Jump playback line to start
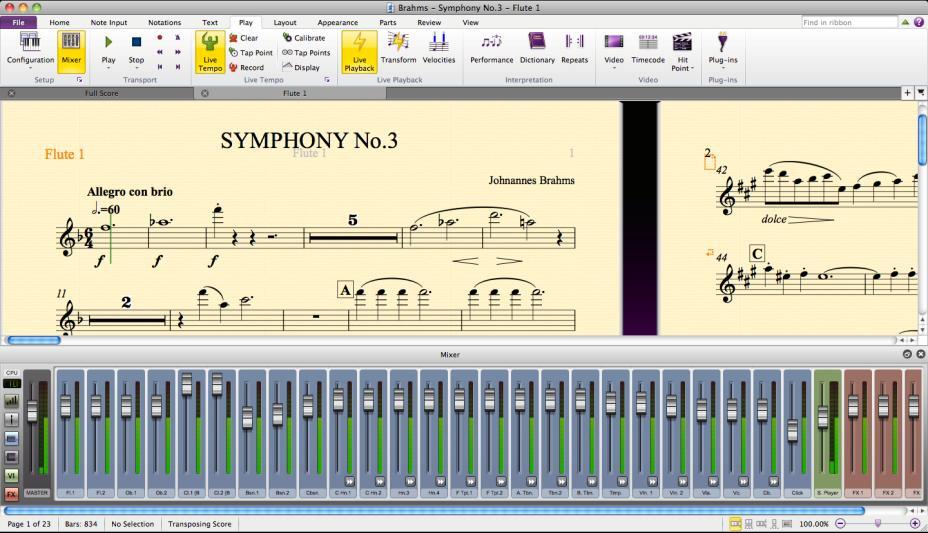Viewport: 928px width, 533px height. coord(160,67)
